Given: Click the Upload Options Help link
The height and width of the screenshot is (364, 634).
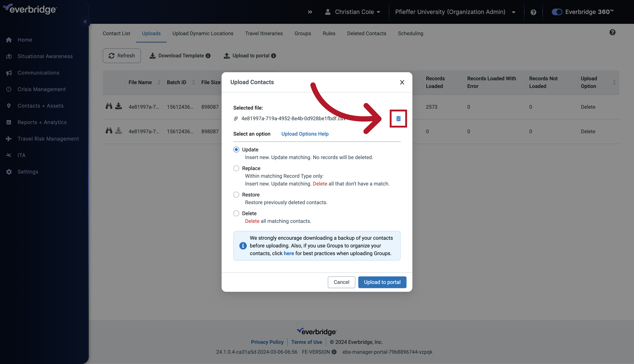Looking at the screenshot, I should click(305, 134).
